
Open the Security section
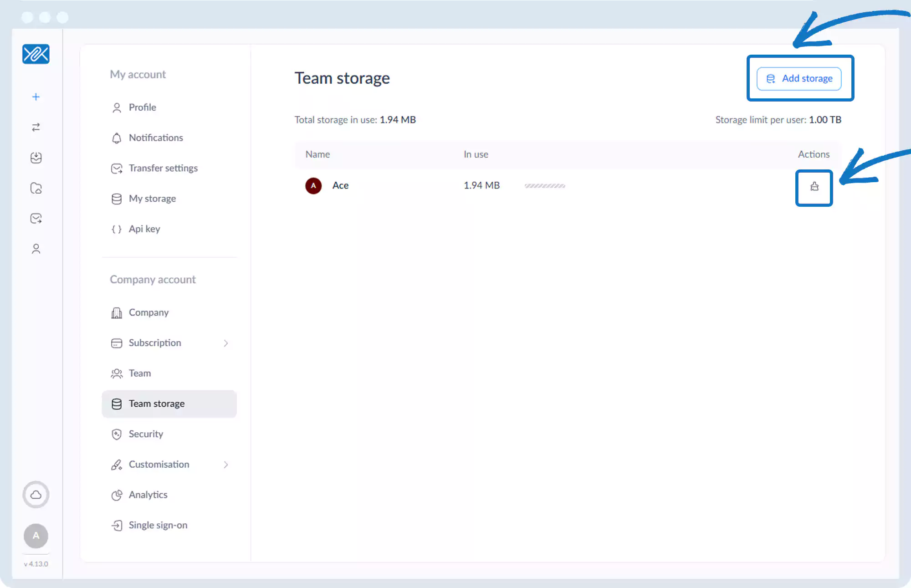(x=146, y=434)
